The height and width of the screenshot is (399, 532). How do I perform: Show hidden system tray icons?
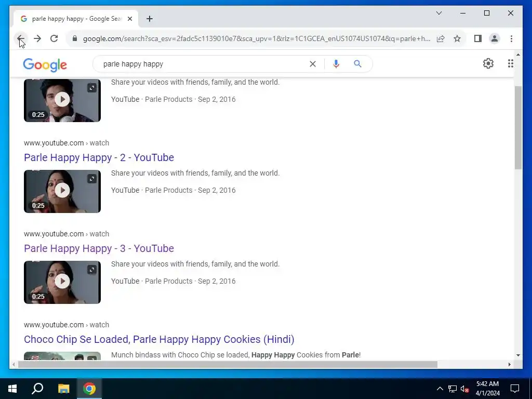point(440,389)
